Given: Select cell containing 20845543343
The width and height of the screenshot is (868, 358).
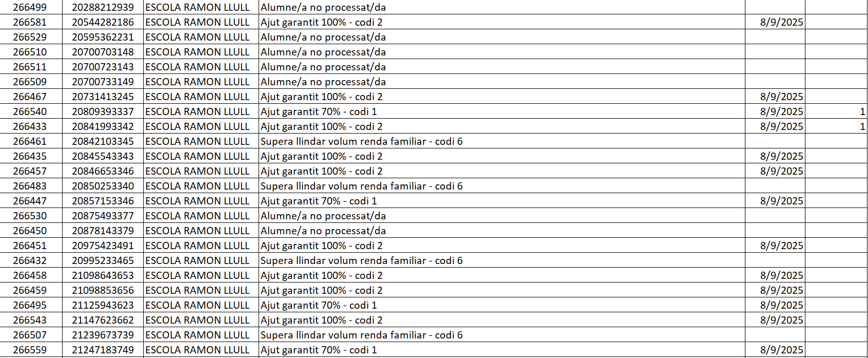Looking at the screenshot, I should (103, 156).
